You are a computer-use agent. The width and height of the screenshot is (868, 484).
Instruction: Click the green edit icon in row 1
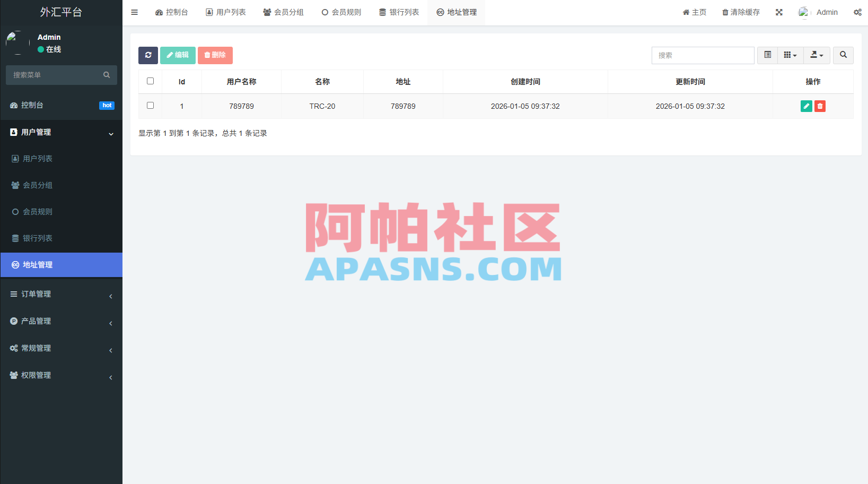point(806,106)
